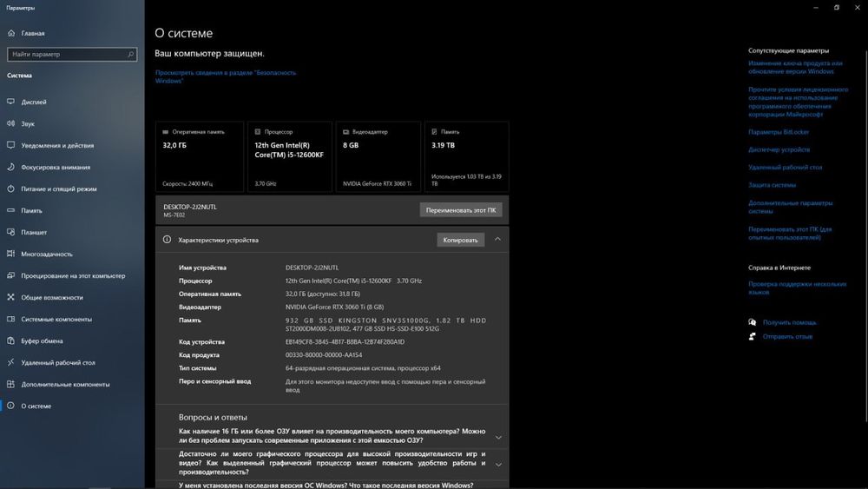Click the Общие возможности icon
The height and width of the screenshot is (489, 868).
pos(11,297)
